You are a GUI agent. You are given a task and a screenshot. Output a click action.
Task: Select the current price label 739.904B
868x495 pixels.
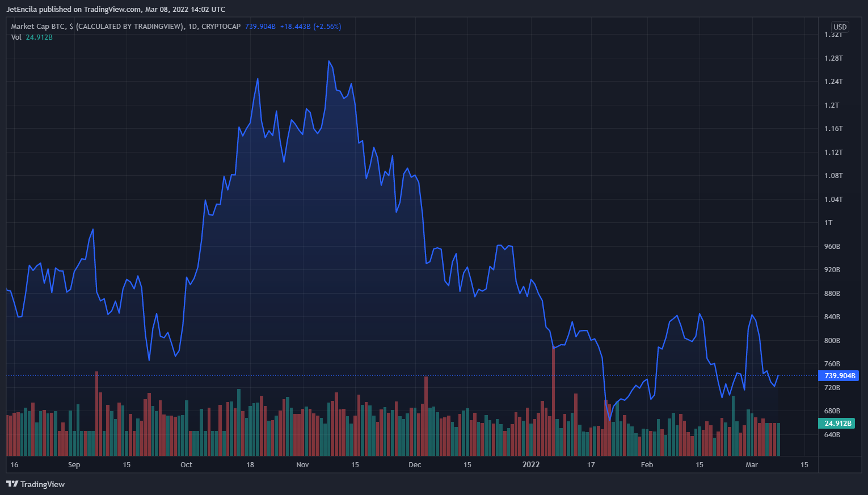[838, 375]
